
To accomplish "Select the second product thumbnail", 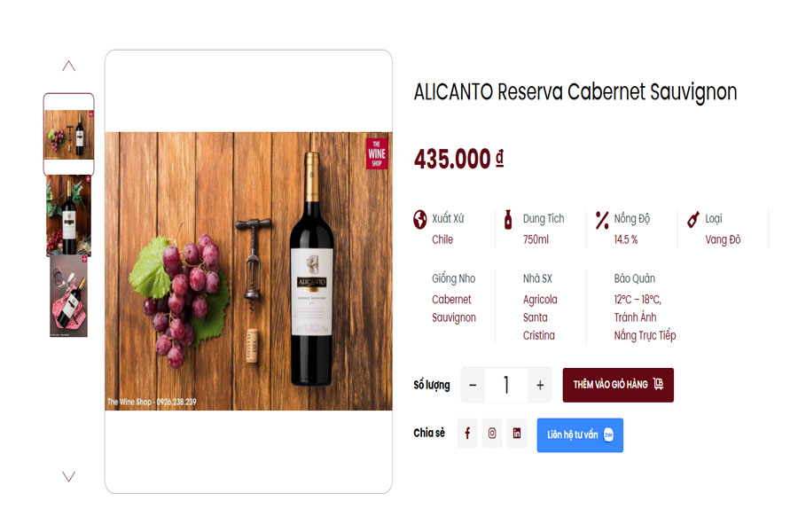I will (x=68, y=215).
